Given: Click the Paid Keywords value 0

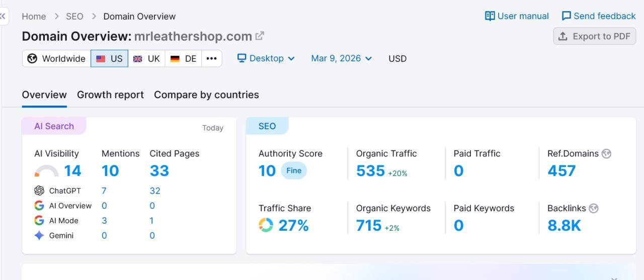Looking at the screenshot, I should click(458, 225).
